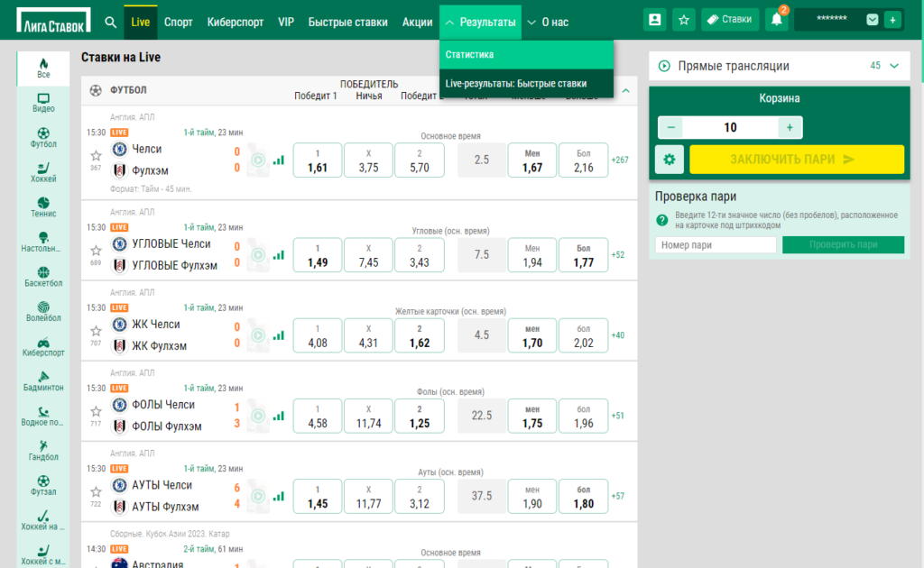Click help question mark in Проверка пари
This screenshot has width=924, height=568.
(x=662, y=220)
